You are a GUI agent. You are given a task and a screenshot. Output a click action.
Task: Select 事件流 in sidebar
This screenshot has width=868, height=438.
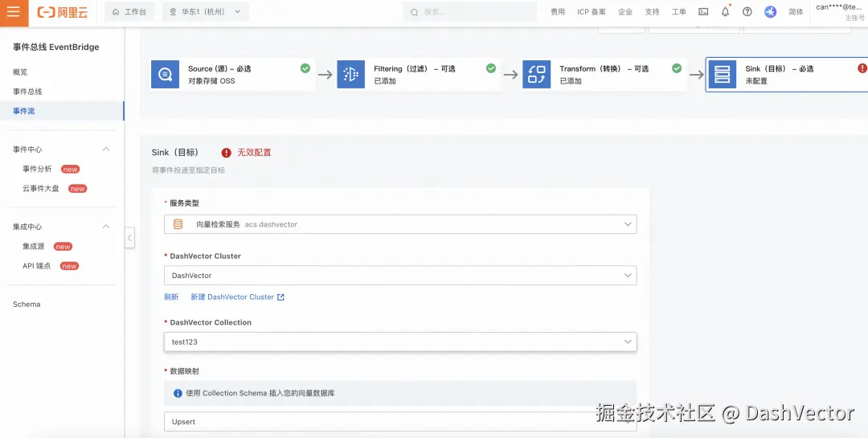pos(62,111)
